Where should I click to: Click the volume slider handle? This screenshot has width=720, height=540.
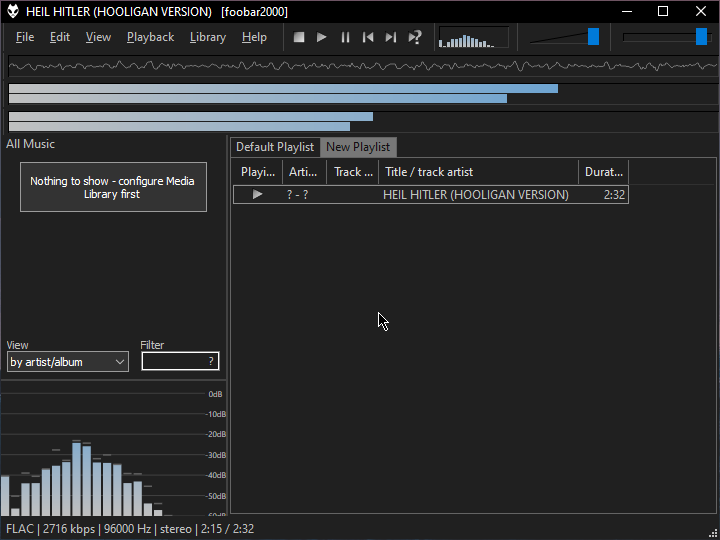pos(594,37)
